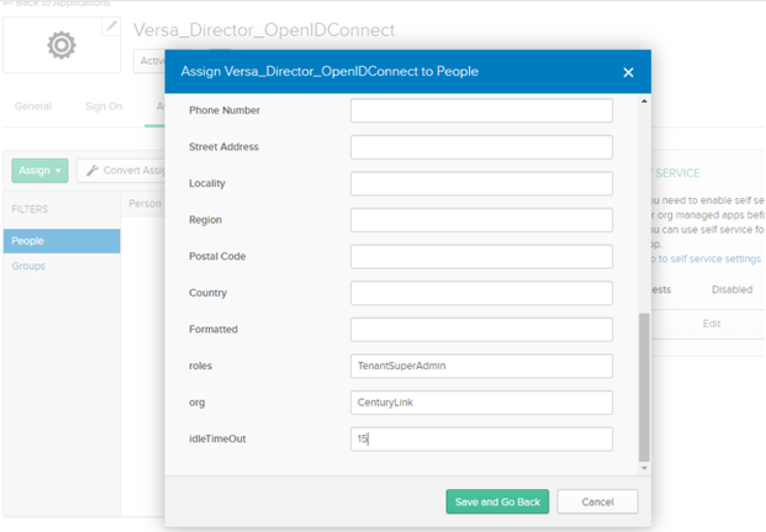Open the Assign dropdown menu

pyautogui.click(x=39, y=171)
